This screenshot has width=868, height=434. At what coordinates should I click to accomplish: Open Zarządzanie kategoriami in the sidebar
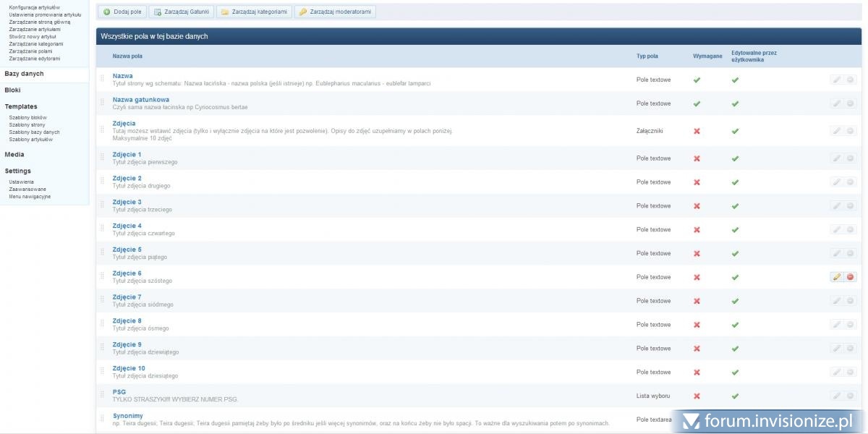pyautogui.click(x=35, y=43)
